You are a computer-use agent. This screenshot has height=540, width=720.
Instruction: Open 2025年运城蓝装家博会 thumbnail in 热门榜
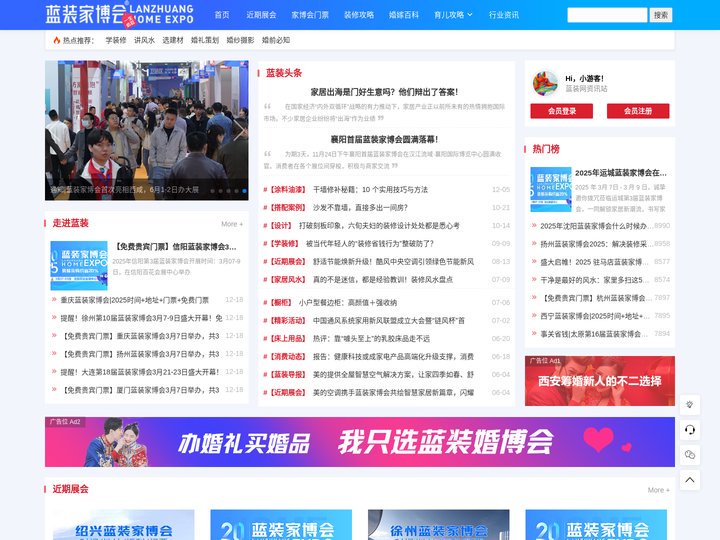click(551, 189)
